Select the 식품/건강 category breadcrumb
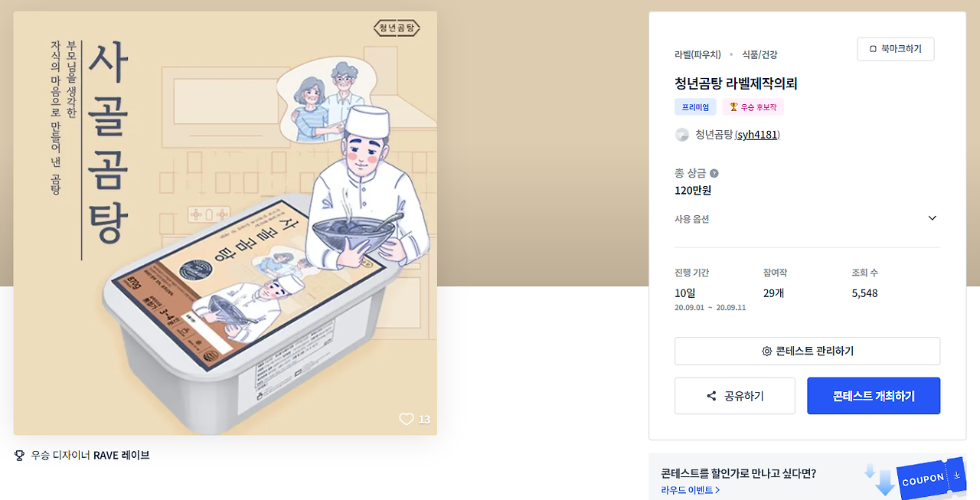The width and height of the screenshot is (980, 500). coord(759,54)
